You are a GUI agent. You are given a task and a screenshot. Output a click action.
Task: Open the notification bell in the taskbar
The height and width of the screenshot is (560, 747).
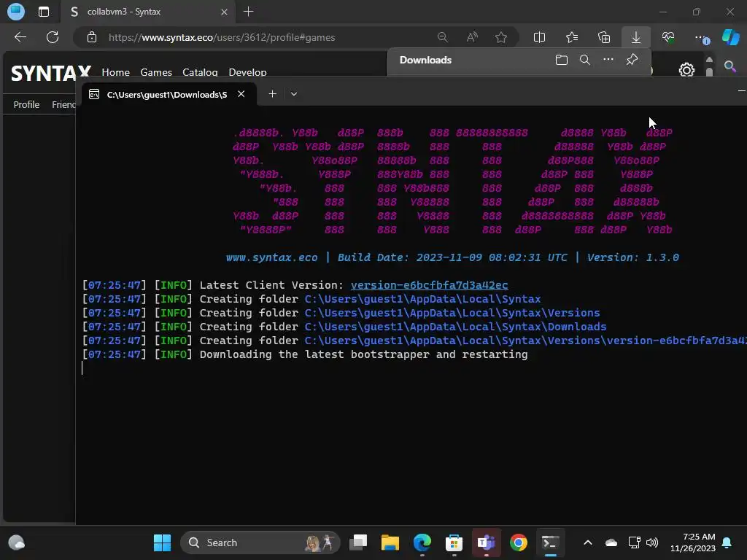727,542
